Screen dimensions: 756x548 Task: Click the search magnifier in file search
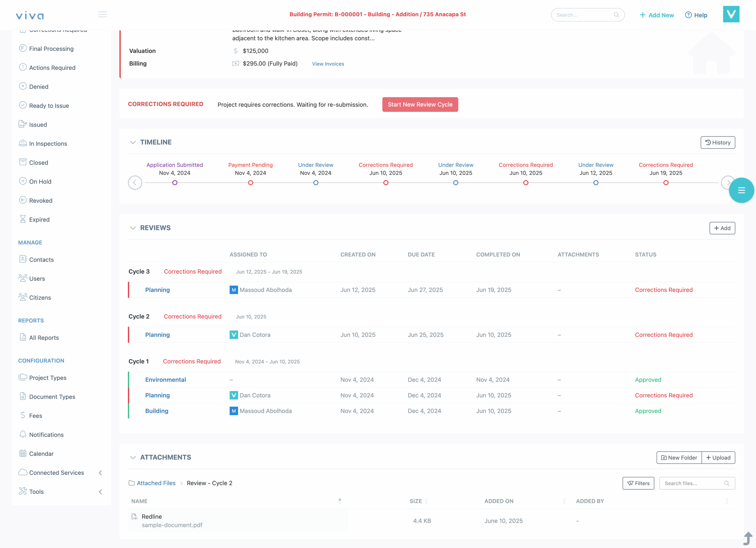click(727, 483)
